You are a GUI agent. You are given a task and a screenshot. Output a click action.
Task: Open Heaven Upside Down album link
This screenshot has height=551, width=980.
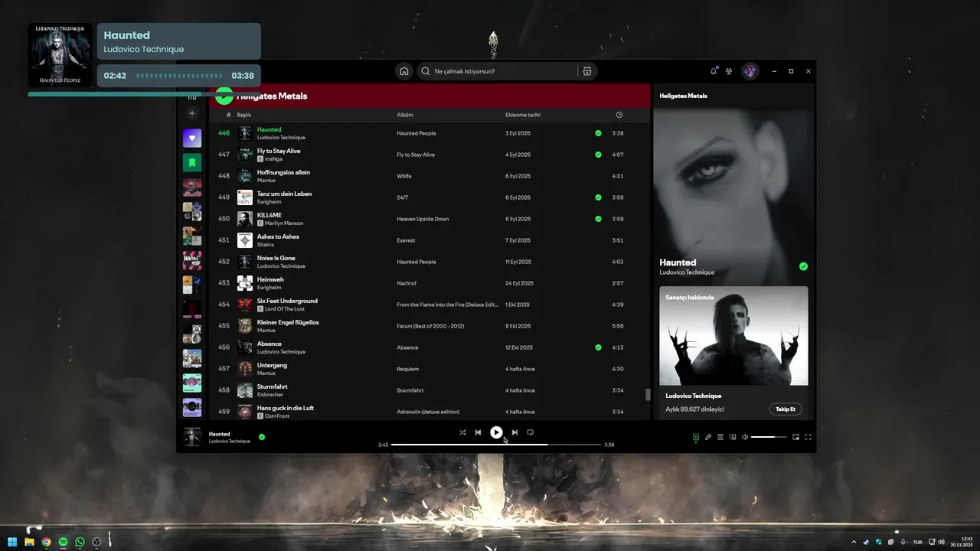(423, 219)
